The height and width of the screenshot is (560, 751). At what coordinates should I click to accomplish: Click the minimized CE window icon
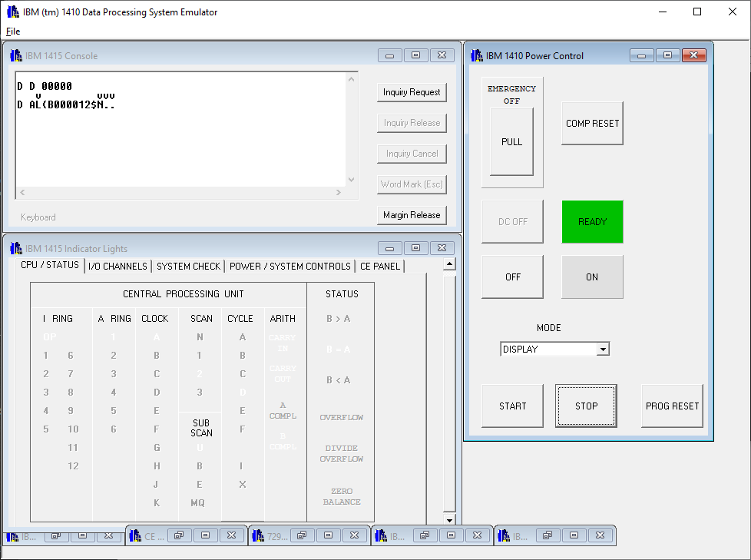tap(135, 535)
